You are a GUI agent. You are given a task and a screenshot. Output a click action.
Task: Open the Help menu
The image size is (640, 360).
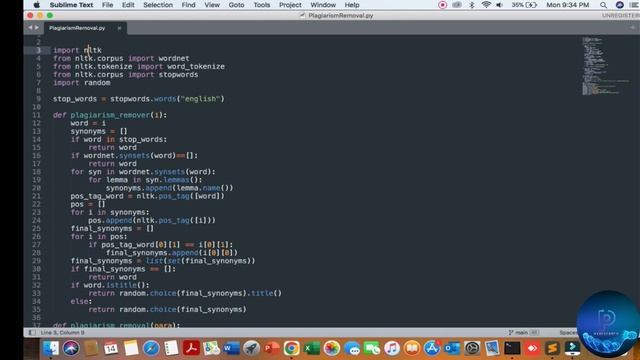(x=352, y=5)
